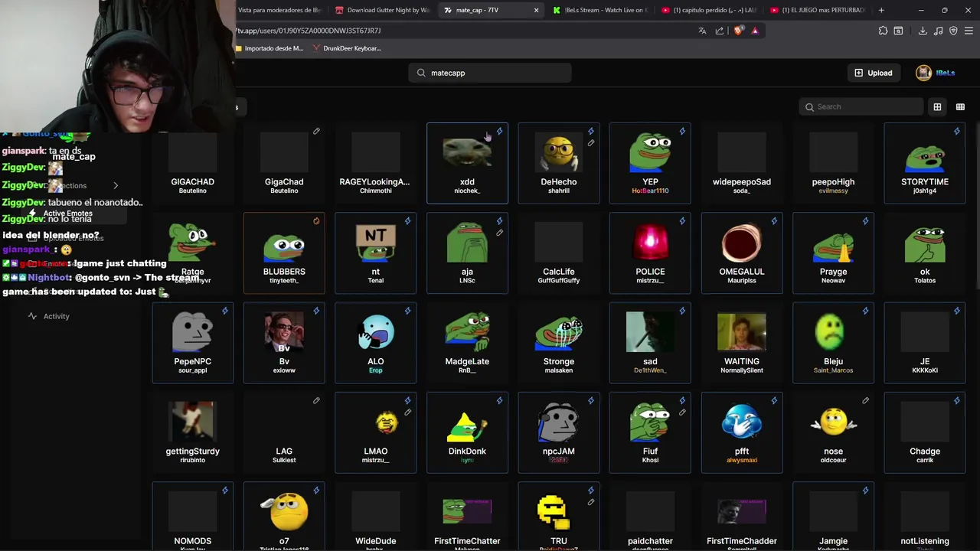Image resolution: width=980 pixels, height=551 pixels.
Task: Open the DinkDonk emote card
Action: [467, 432]
